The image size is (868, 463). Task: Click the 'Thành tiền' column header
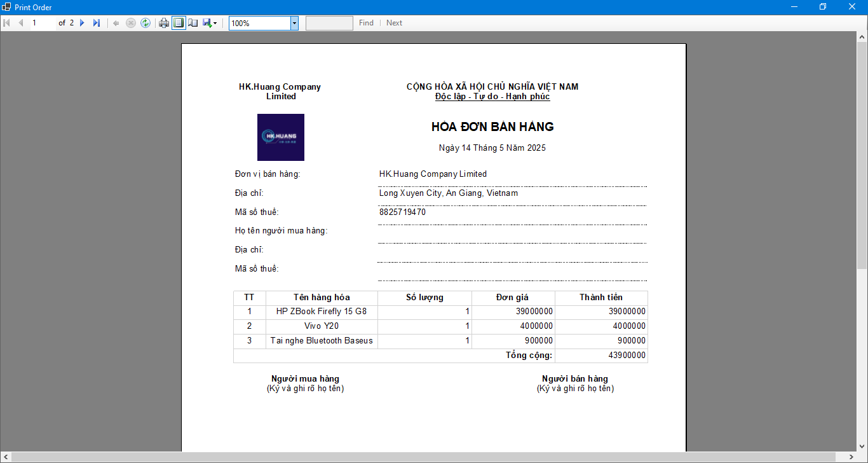[601, 298]
